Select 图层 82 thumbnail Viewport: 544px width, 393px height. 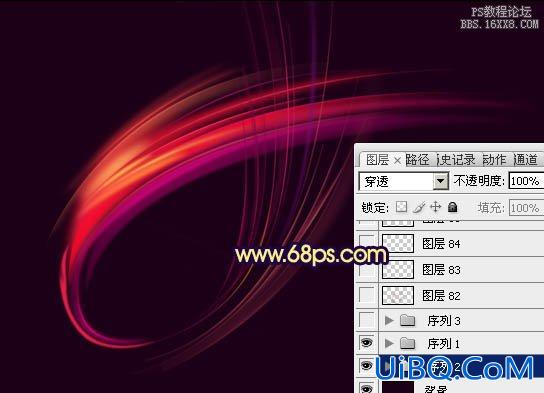click(398, 295)
